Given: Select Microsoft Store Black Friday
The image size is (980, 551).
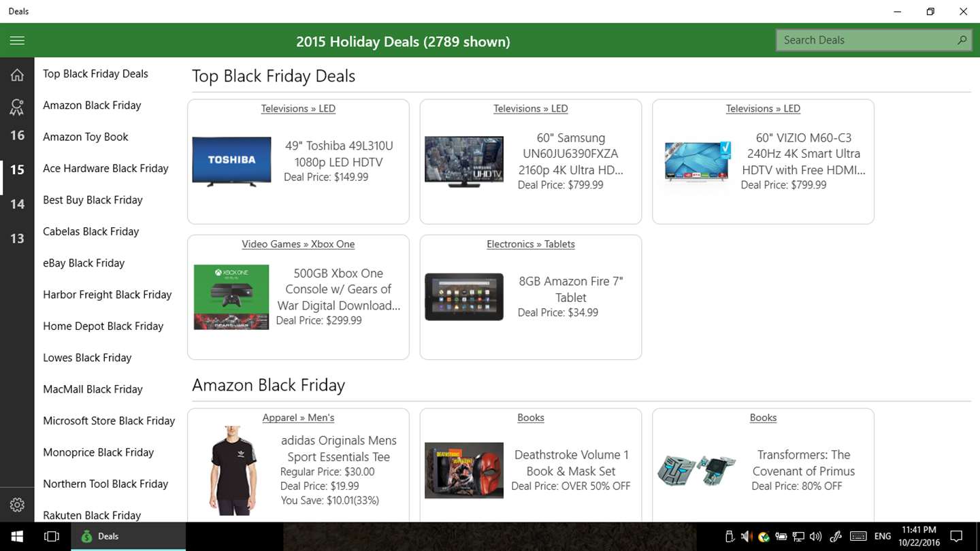Looking at the screenshot, I should (109, 421).
